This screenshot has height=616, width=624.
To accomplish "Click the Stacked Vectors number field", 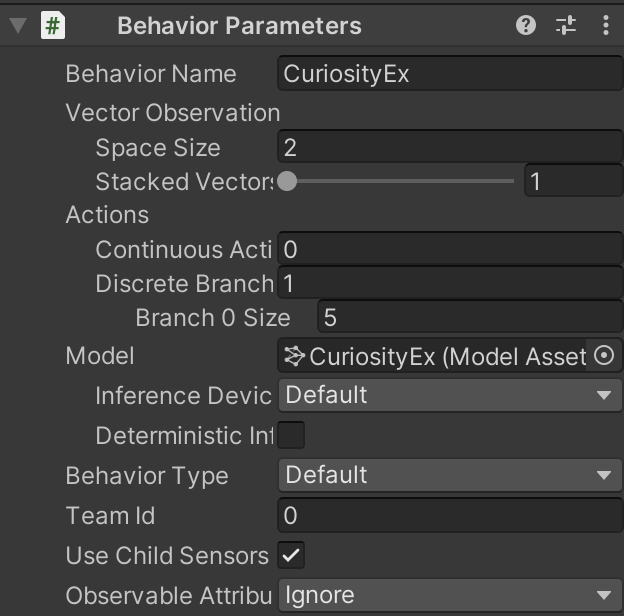I will pos(573,181).
